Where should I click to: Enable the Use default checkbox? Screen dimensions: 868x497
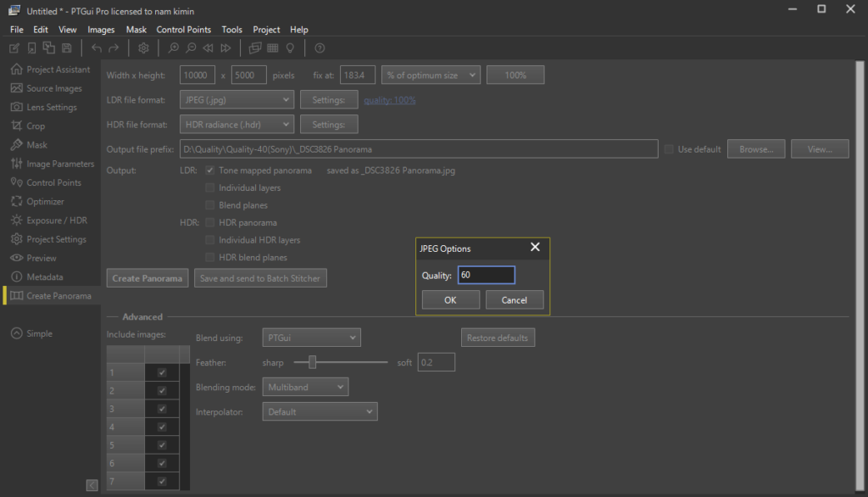pyautogui.click(x=670, y=149)
